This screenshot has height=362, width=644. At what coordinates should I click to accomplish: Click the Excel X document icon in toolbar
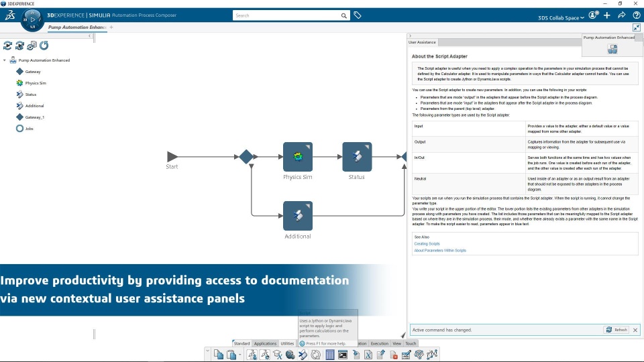pos(368,354)
